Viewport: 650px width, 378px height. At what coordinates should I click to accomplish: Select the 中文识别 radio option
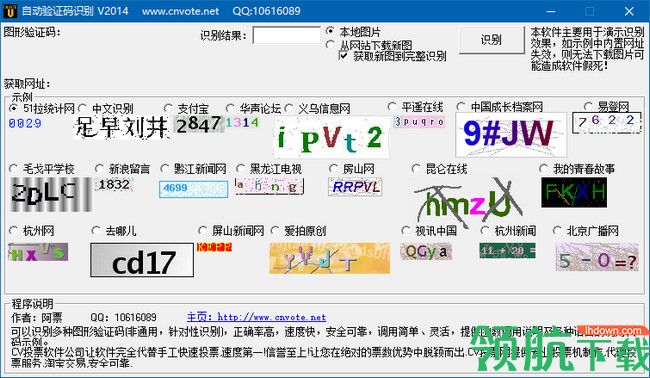coord(82,109)
